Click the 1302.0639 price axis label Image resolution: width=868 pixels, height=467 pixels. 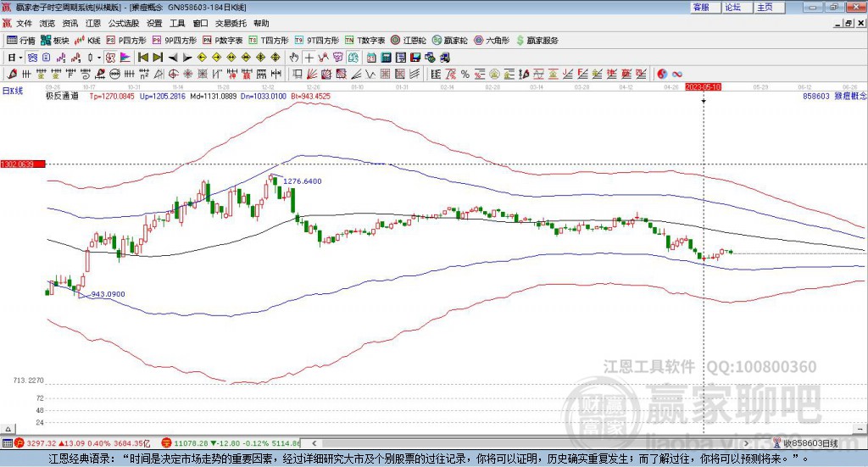(x=23, y=164)
